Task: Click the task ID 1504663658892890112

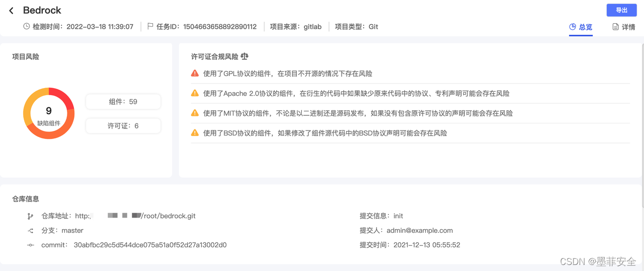Action: coord(220,27)
